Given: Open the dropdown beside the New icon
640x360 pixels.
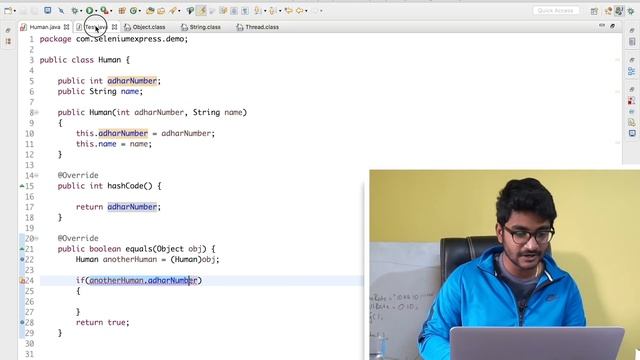Looking at the screenshot, I should (x=15, y=11).
